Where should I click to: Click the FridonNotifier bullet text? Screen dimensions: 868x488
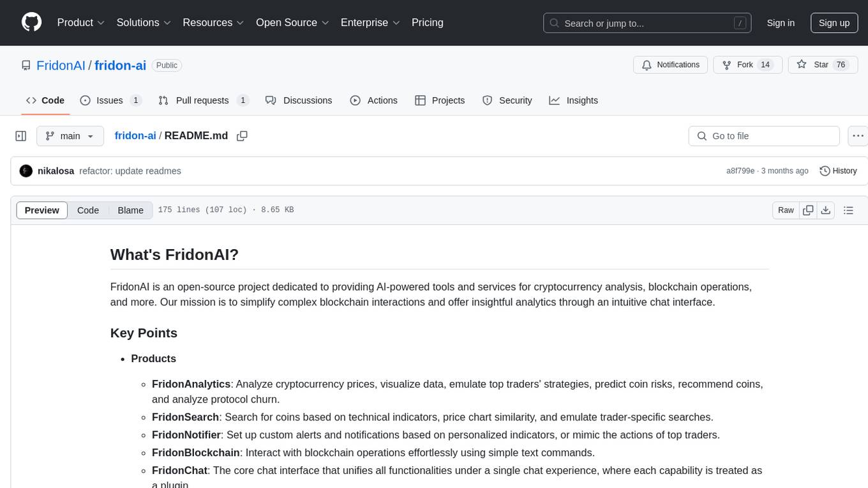coord(435,435)
